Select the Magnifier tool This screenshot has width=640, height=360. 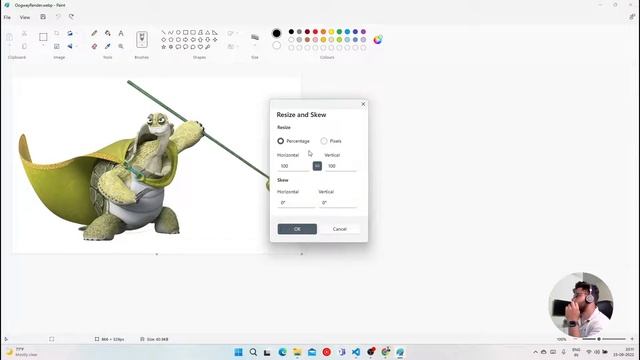tap(121, 47)
